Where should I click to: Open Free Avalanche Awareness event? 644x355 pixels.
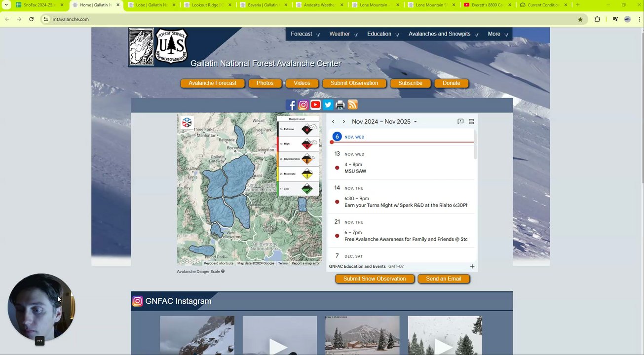(402, 236)
